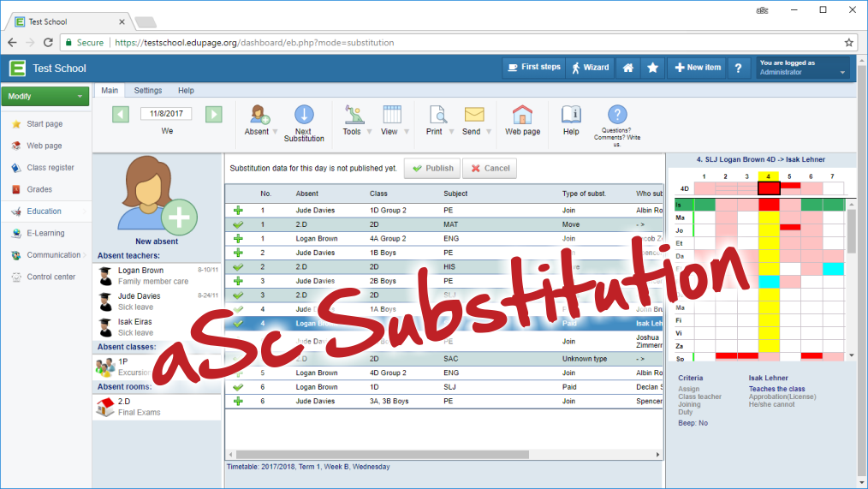Click cyan cell in period 7 column
The height and width of the screenshot is (489, 868).
[833, 269]
